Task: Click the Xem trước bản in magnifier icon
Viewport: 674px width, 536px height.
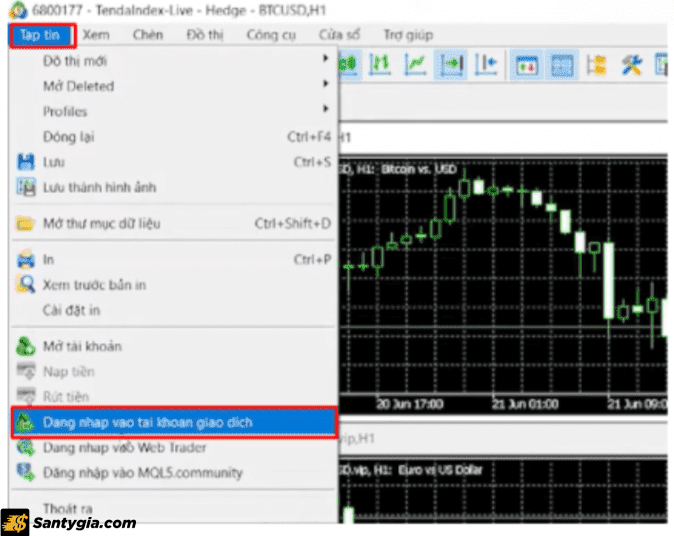Action: [x=25, y=284]
